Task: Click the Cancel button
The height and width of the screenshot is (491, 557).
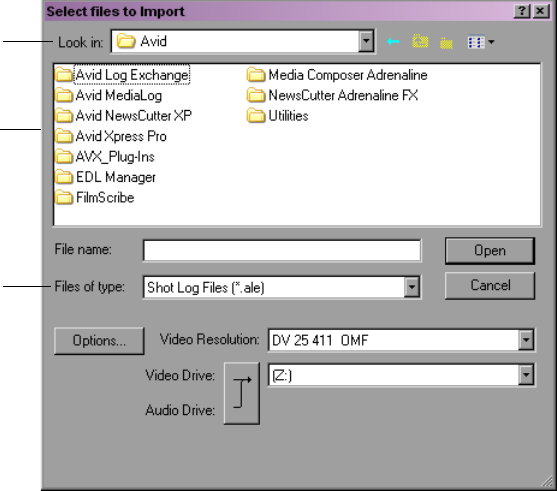Action: click(490, 286)
